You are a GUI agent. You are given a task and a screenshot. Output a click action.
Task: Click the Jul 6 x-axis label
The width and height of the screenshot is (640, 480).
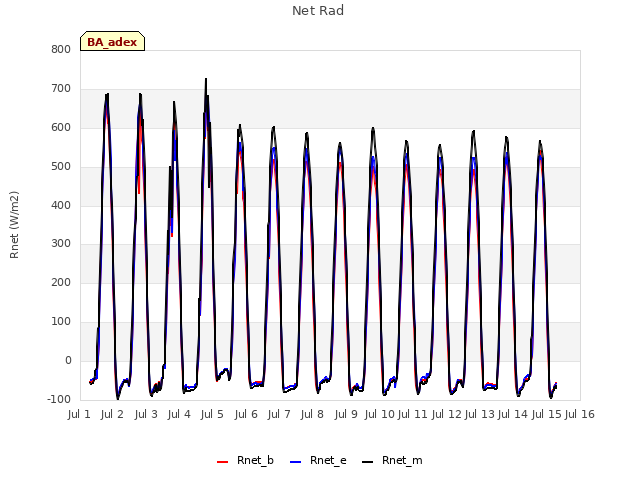point(246,414)
